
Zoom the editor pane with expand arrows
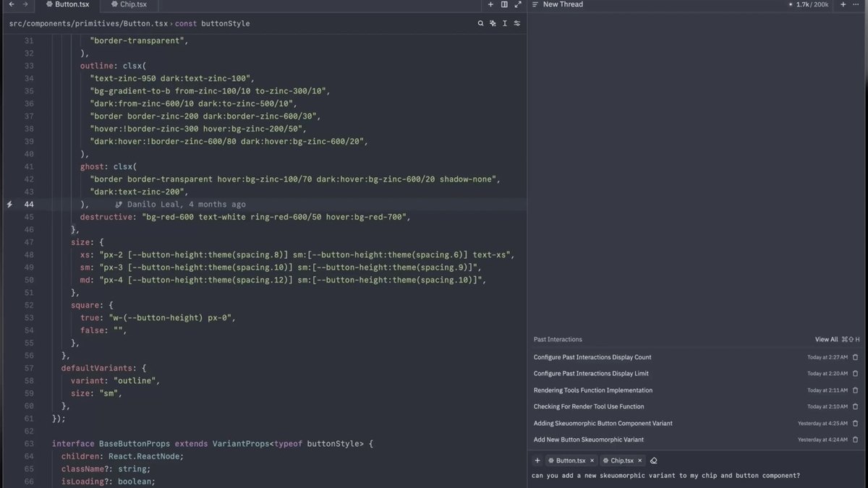point(518,4)
